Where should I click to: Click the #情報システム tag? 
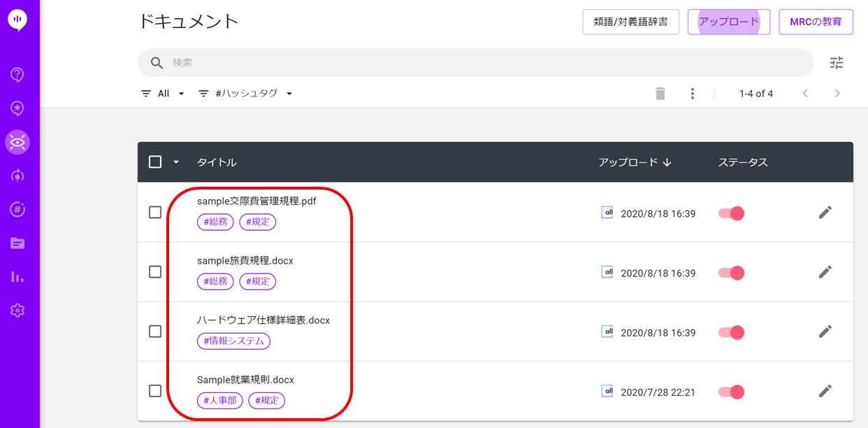[233, 341]
